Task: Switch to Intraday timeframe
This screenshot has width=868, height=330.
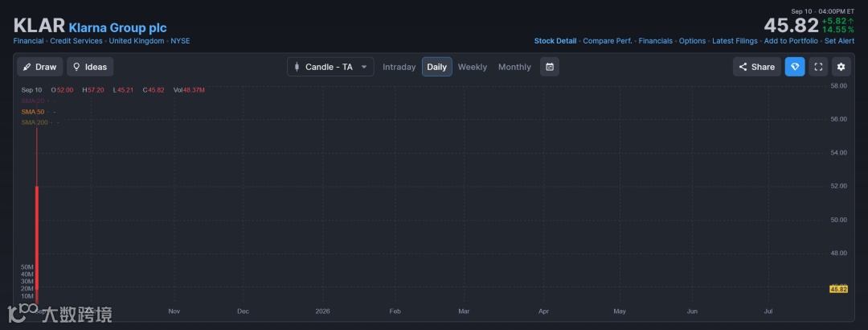Action: (399, 67)
